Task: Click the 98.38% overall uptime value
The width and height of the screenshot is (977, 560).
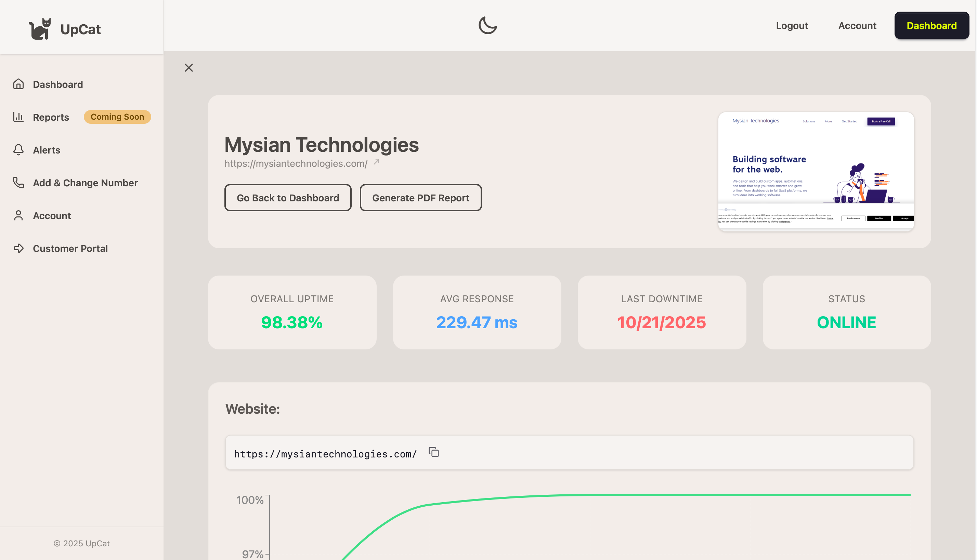Action: [292, 322]
